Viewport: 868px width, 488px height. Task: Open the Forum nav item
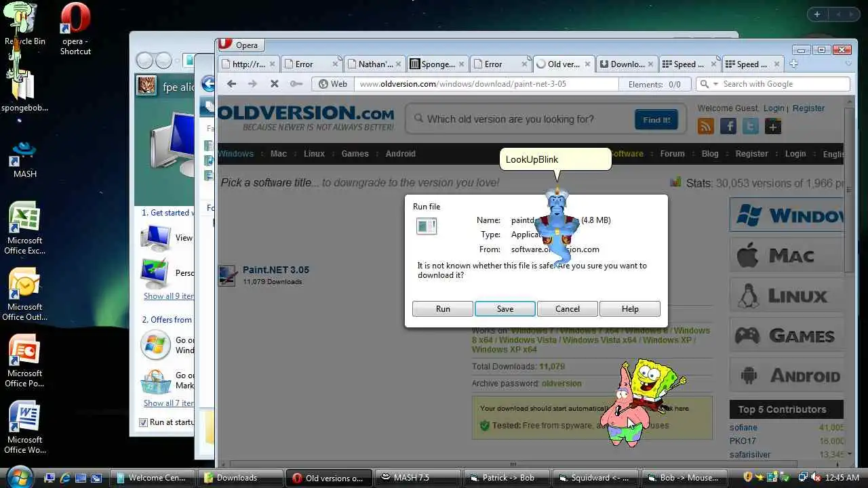pyautogui.click(x=672, y=154)
